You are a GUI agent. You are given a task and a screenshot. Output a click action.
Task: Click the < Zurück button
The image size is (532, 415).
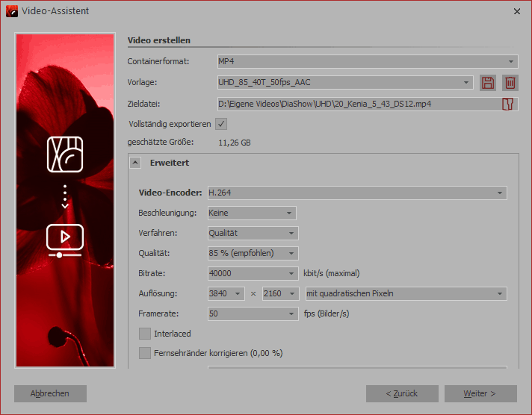(402, 393)
